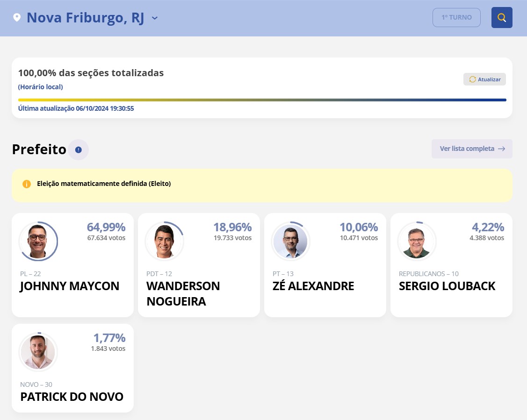Image resolution: width=527 pixels, height=420 pixels.
Task: Open the info icon next to Prefeito heading
Action: [78, 149]
